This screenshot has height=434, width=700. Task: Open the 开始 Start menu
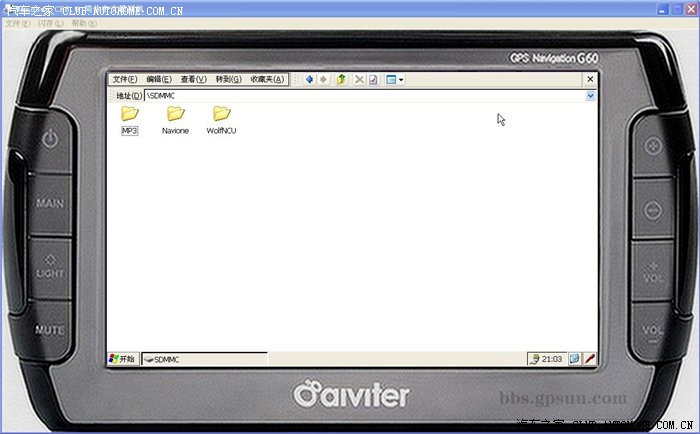pos(123,359)
